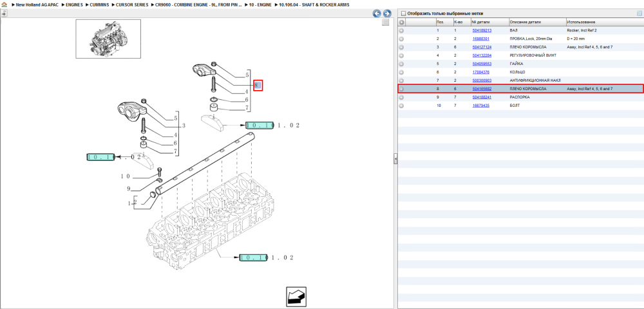This screenshot has width=644, height=309.
Task: Go forward with the right blue arrow
Action: coord(386,14)
